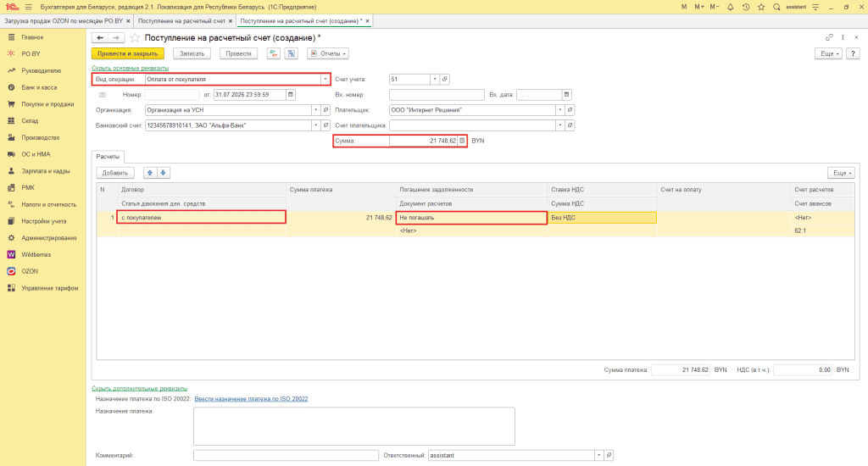This screenshot has height=466, width=868.
Task: Click the calendar icon next to document date
Action: (x=291, y=95)
